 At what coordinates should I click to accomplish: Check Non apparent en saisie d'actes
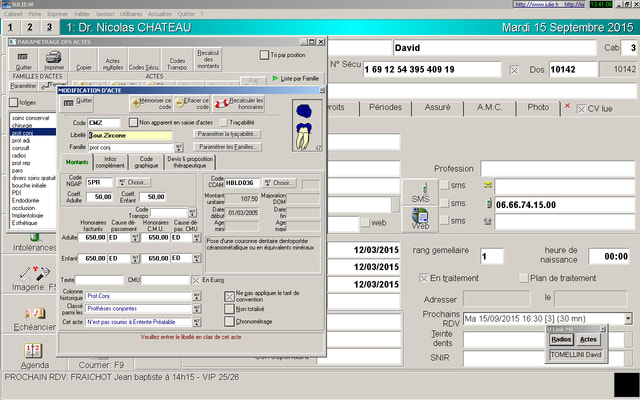pos(133,121)
